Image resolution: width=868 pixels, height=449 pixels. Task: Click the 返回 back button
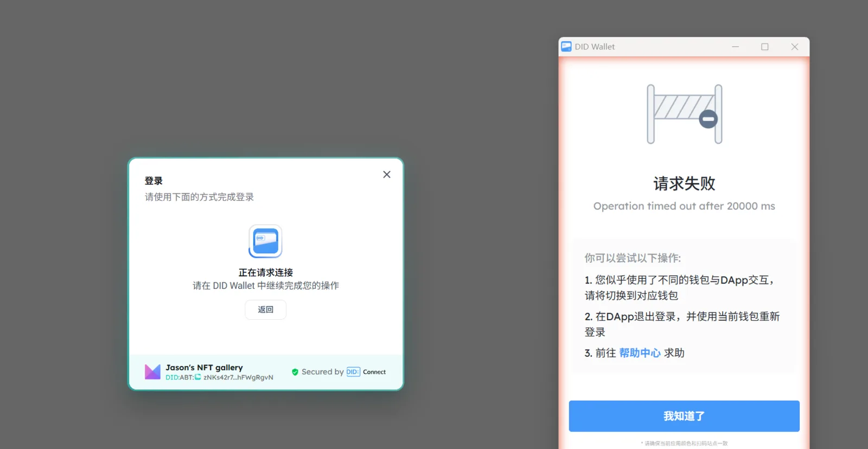(265, 309)
